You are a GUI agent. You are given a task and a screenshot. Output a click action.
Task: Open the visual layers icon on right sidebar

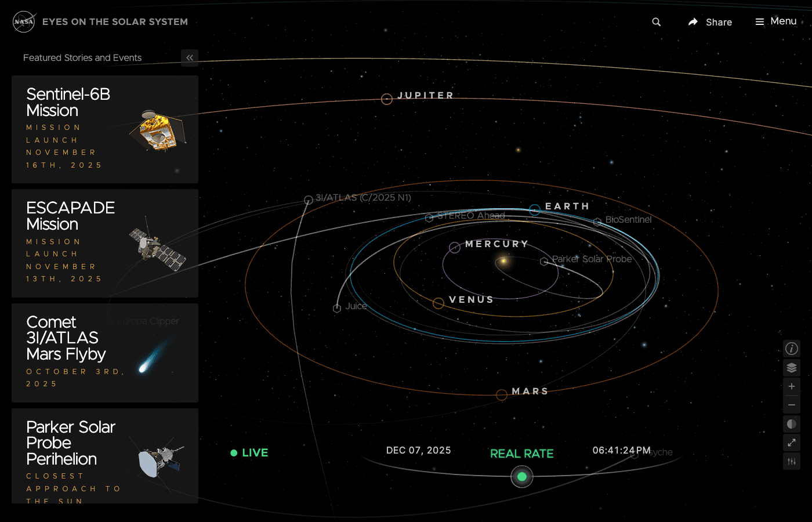point(791,367)
